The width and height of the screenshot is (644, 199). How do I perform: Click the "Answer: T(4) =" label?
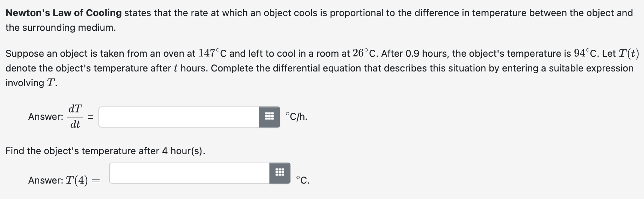point(64,180)
